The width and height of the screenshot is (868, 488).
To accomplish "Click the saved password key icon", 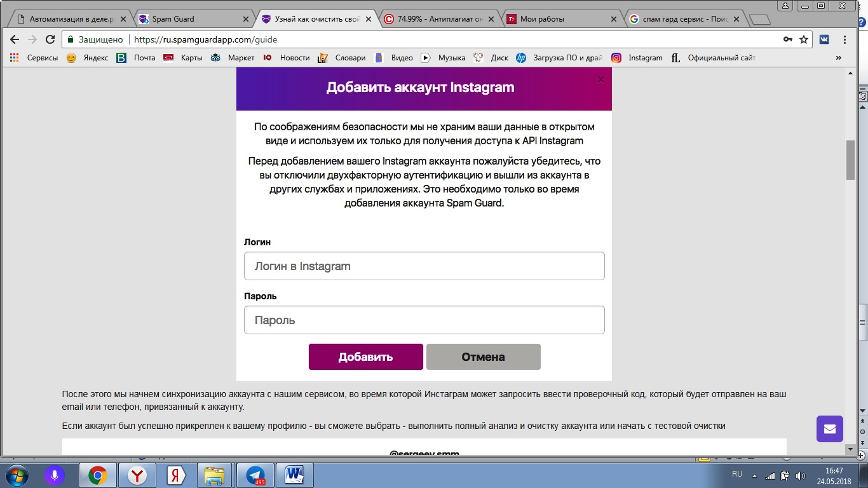I will tap(788, 39).
